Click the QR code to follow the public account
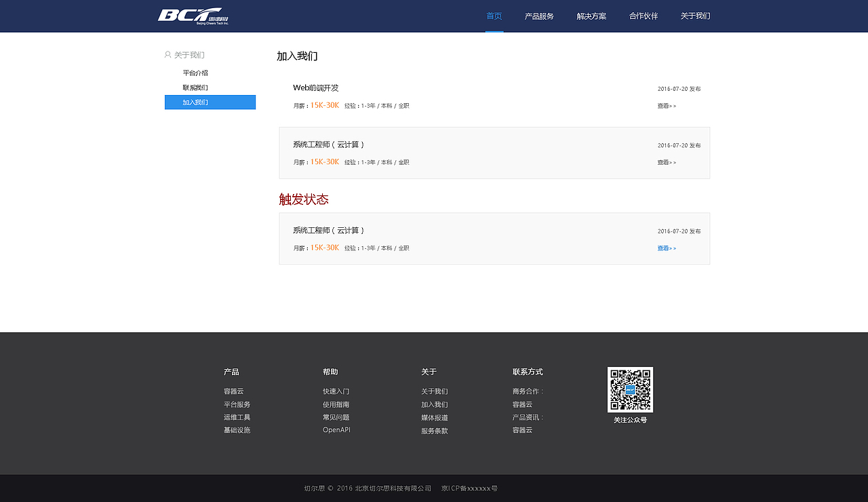868x502 pixels. click(x=629, y=389)
